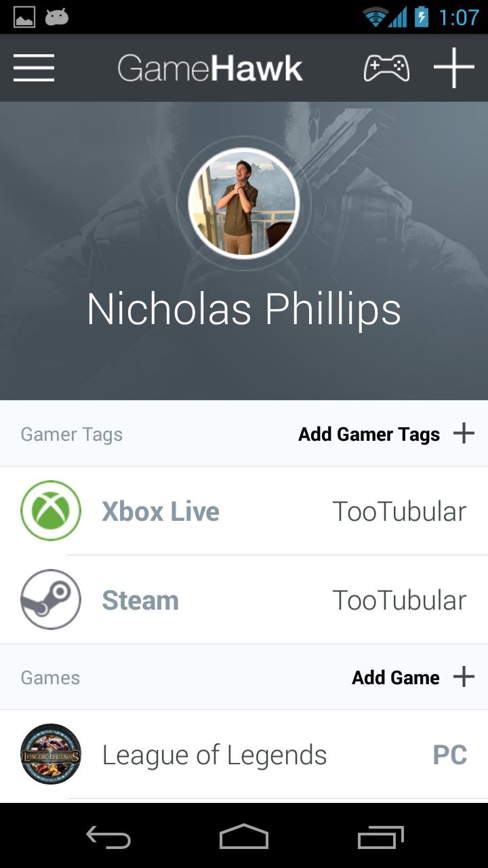
Task: Tap the game controller icon
Action: (386, 68)
